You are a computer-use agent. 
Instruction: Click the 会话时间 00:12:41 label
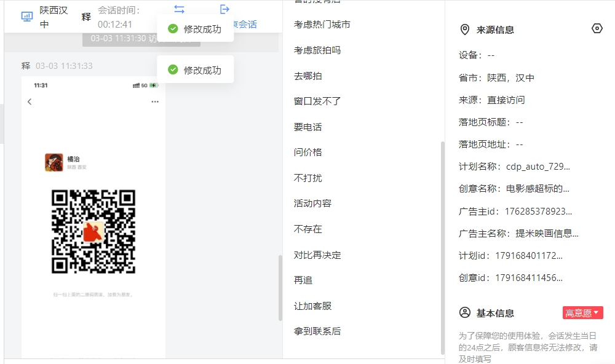[x=119, y=17]
